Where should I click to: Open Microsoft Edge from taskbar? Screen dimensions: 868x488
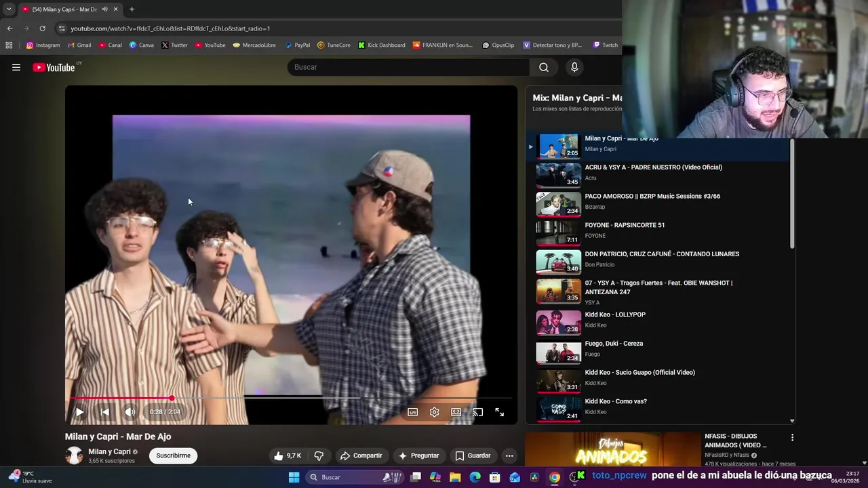(475, 477)
